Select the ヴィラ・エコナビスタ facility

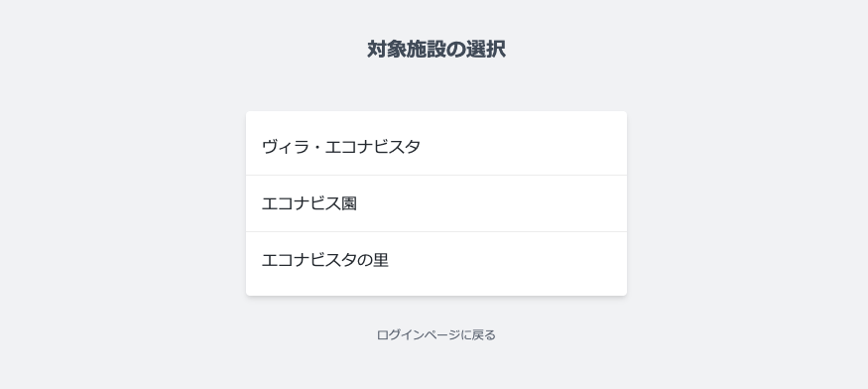click(436, 147)
